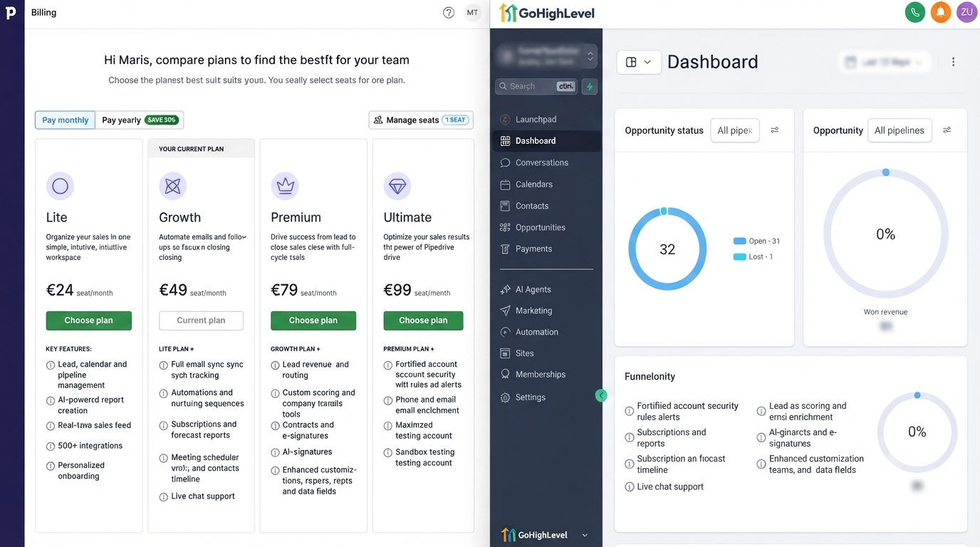Open the filter sliders icon in Opportunity status card
Viewport: 980px width, 547px height.
(x=775, y=130)
